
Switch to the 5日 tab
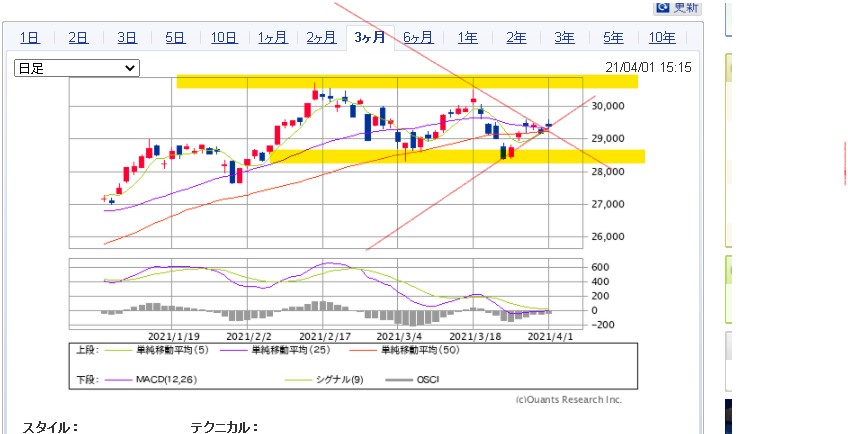pos(175,38)
